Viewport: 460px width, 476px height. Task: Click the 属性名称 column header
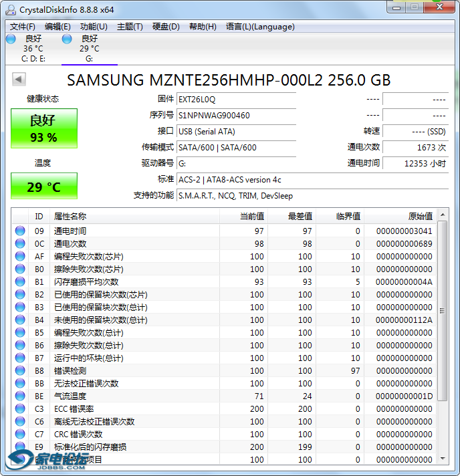point(134,217)
